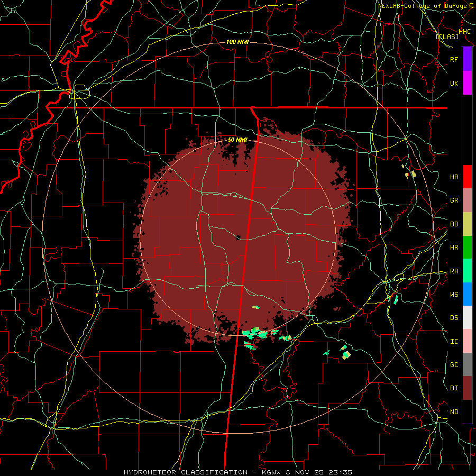Click the HA legend label
Image resolution: width=476 pixels, height=476 pixels.
coord(454,177)
